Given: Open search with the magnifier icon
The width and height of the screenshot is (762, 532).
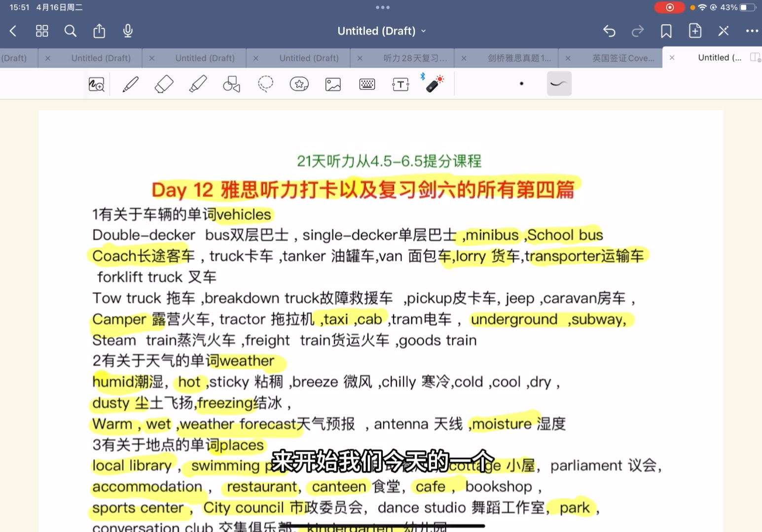Looking at the screenshot, I should pyautogui.click(x=71, y=31).
